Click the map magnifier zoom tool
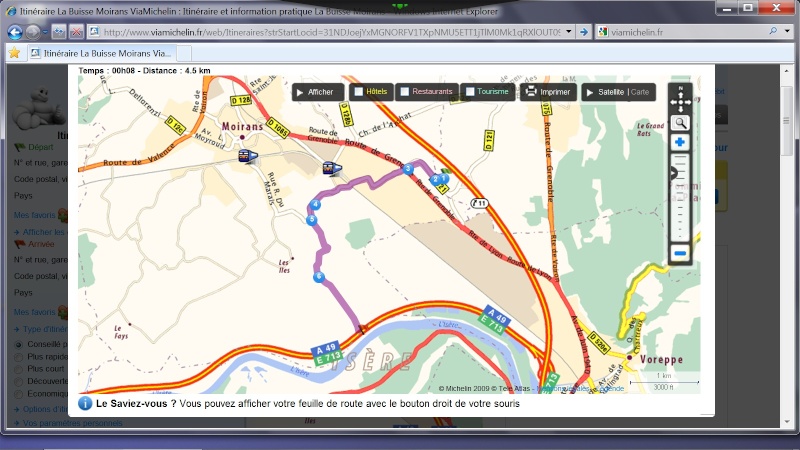This screenshot has height=450, width=800. [x=680, y=123]
